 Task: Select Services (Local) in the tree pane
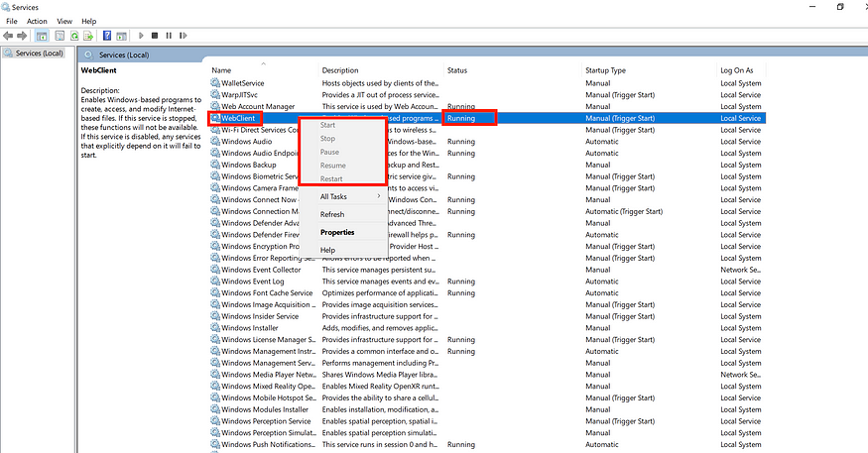[x=40, y=54]
